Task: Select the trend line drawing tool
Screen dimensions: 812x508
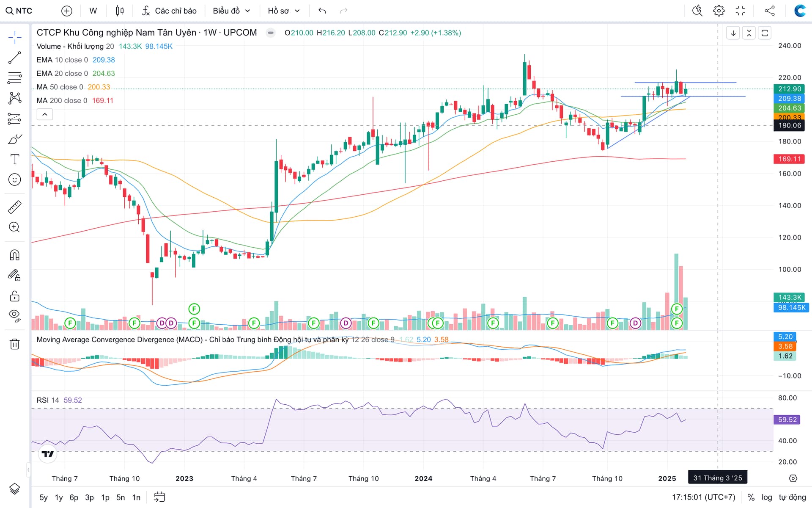Action: pos(15,58)
